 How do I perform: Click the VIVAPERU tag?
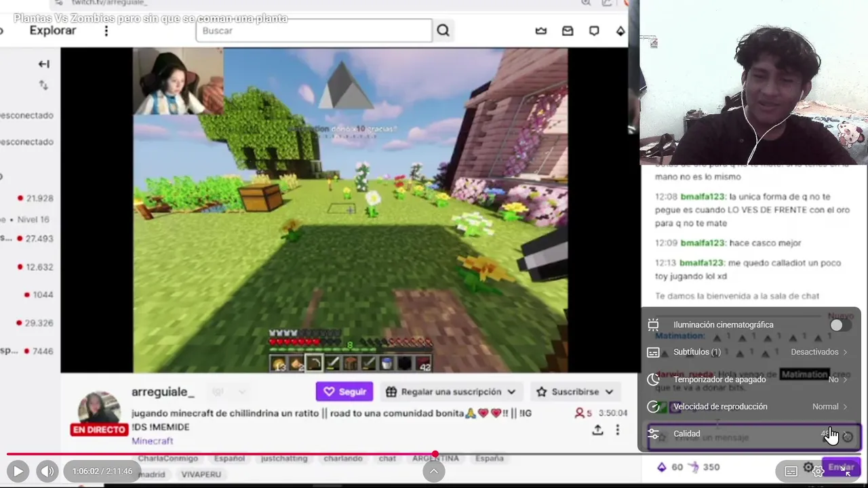point(201,474)
